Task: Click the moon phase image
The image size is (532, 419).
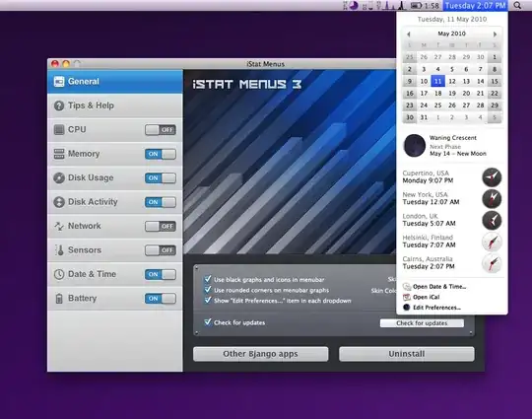Action: click(414, 146)
